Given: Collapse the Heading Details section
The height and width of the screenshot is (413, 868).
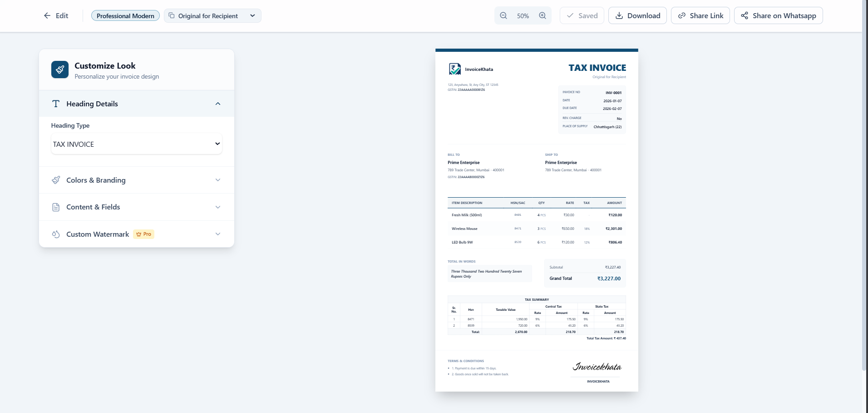Looking at the screenshot, I should [218, 104].
